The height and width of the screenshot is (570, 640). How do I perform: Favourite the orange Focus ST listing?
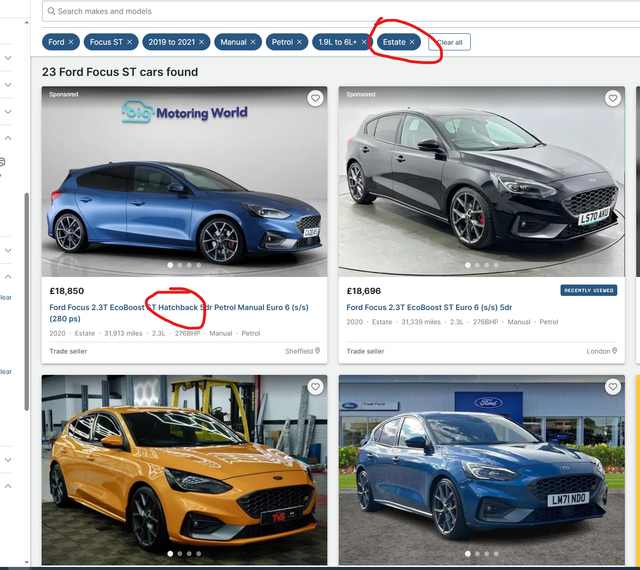click(315, 386)
